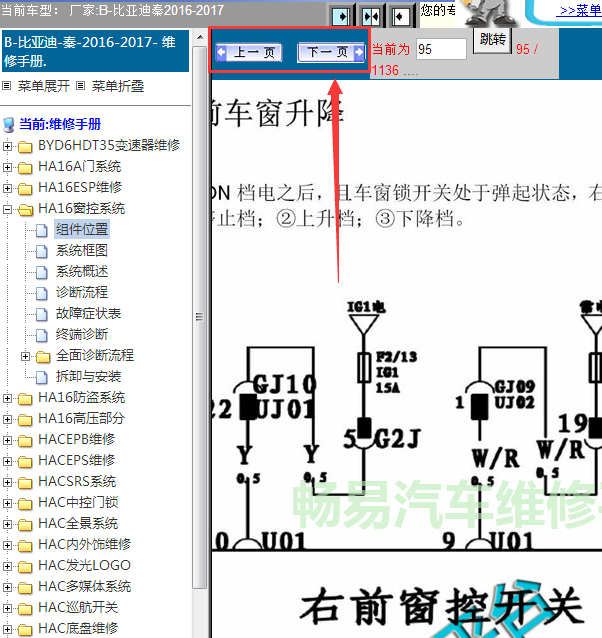Expand 全面诊断流程 subfolder
The image size is (602, 638).
pos(25,356)
